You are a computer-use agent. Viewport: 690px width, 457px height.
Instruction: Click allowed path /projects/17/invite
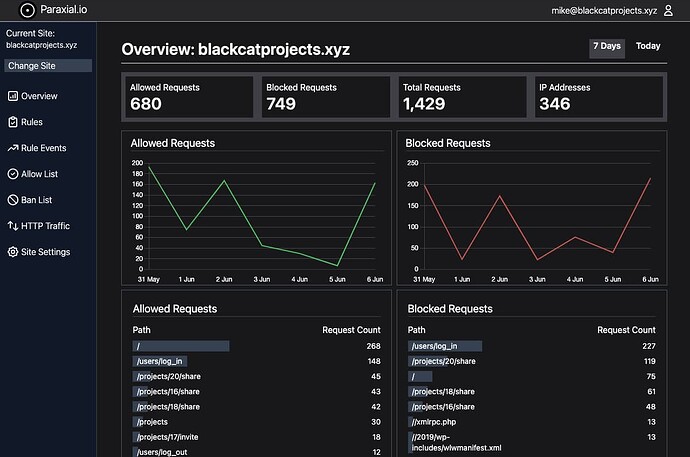(257, 437)
